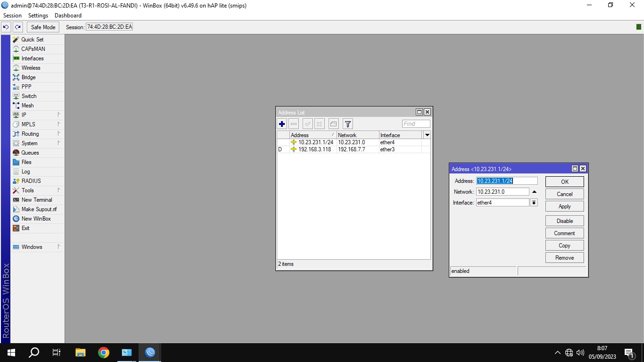
Task: Click the Address input field
Action: 507,181
